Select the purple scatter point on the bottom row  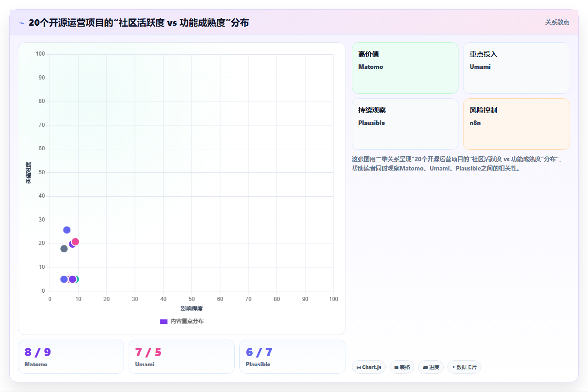click(x=73, y=279)
